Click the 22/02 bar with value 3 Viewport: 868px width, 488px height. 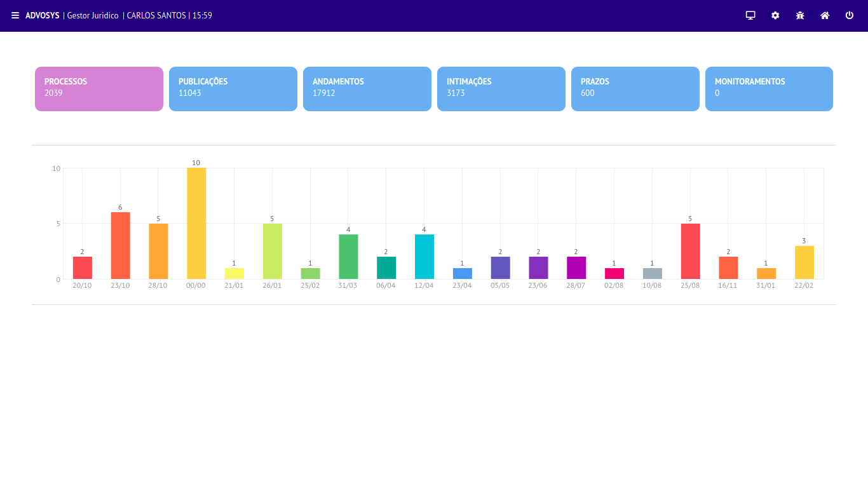coord(804,262)
